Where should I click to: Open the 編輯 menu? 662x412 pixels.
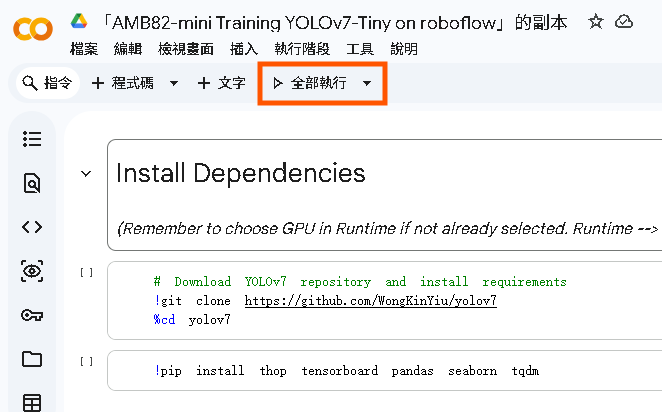(128, 49)
